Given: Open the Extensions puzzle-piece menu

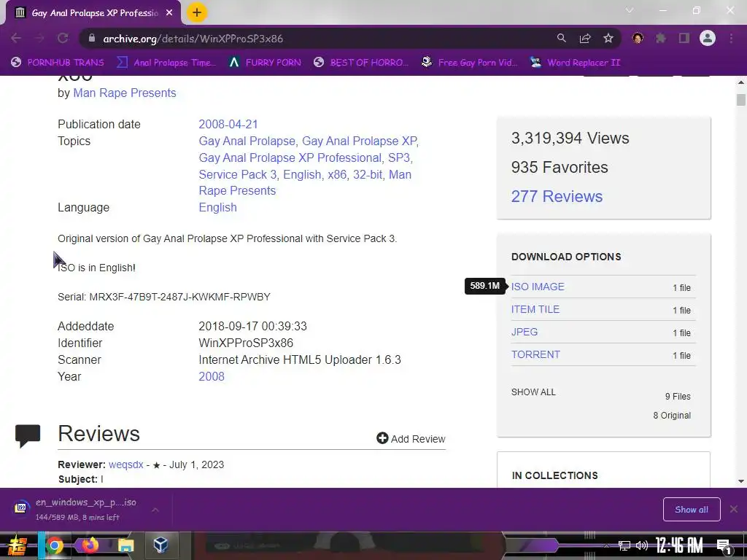Looking at the screenshot, I should [660, 38].
